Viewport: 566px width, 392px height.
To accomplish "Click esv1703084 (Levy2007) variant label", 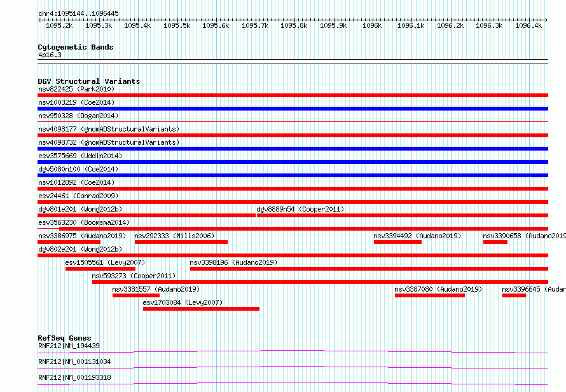I will [x=183, y=302].
